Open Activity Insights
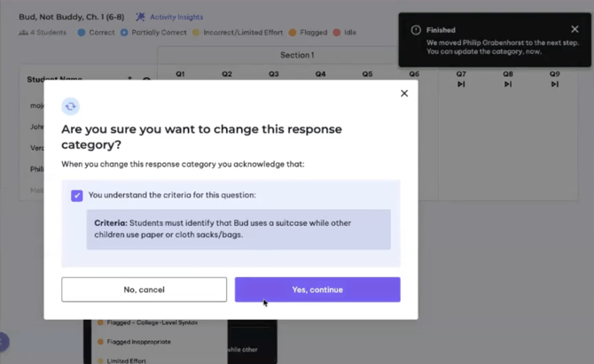 pyautogui.click(x=175, y=17)
